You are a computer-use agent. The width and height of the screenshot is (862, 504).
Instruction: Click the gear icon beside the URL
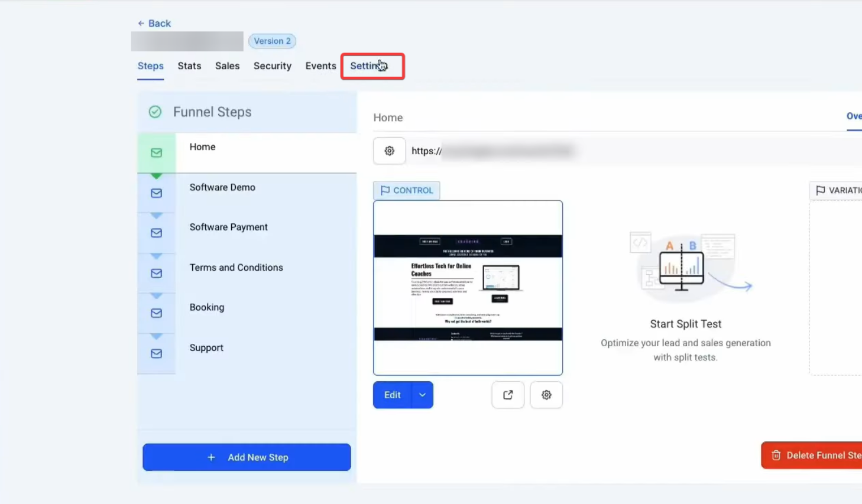(389, 151)
